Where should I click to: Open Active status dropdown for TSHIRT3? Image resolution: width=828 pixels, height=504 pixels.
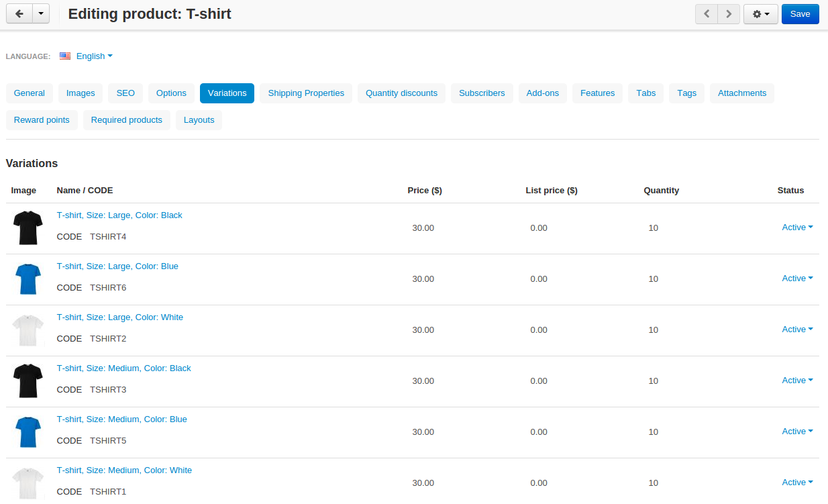pyautogui.click(x=797, y=381)
